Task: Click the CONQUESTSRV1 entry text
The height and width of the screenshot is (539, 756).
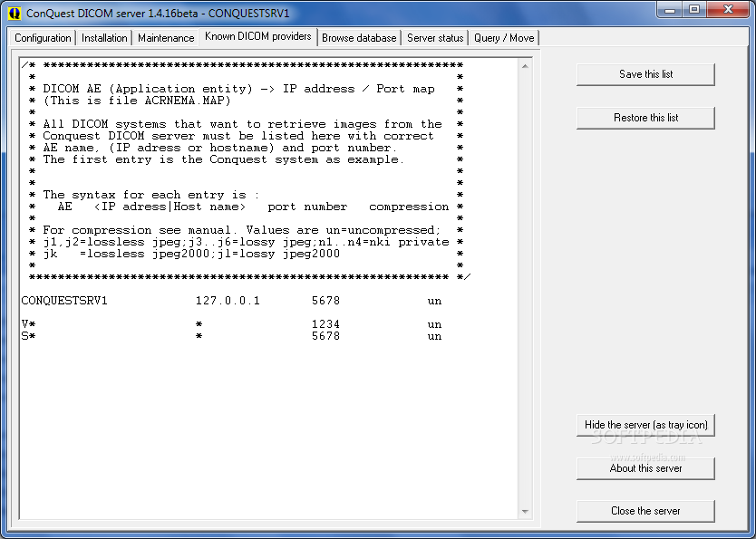Action: 64,301
